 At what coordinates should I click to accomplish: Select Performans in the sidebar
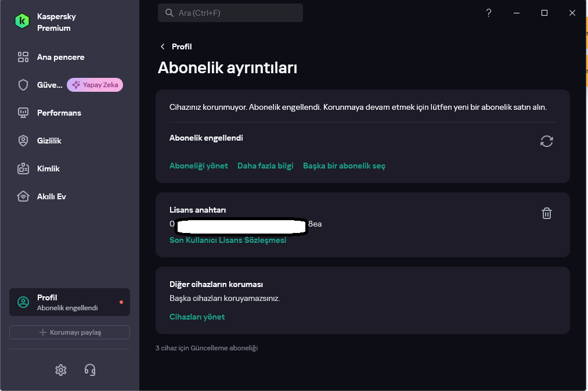point(59,113)
